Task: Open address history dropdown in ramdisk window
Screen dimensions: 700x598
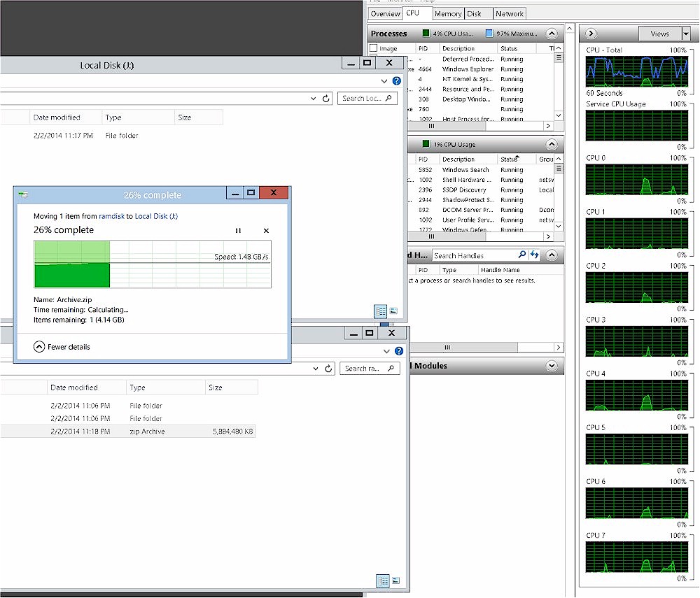Action: pos(316,369)
